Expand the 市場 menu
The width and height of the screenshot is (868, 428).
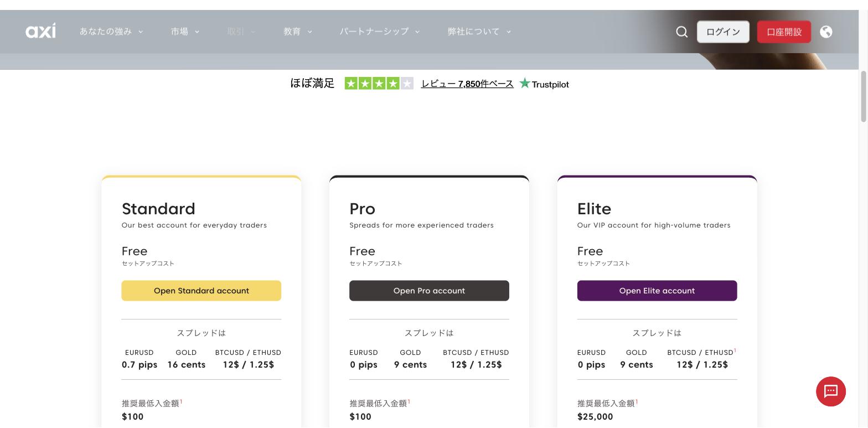pos(185,32)
